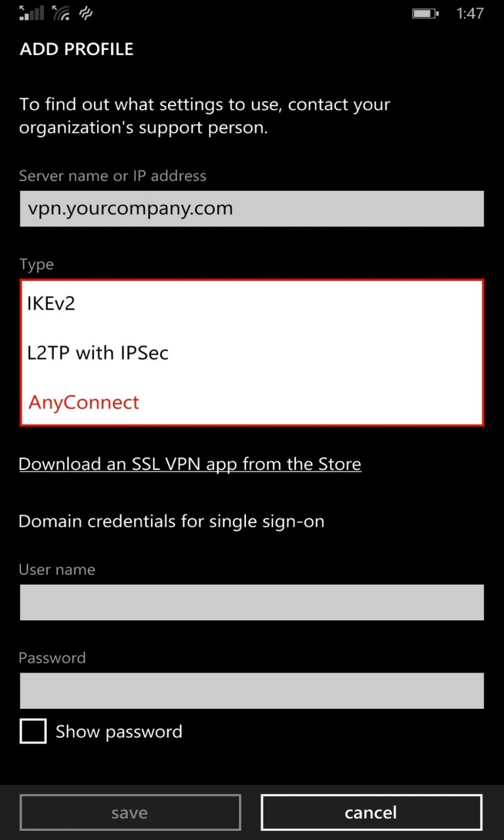Tap the 'contact your organization's support person' instructions
This screenshot has width=504, height=840.
205,115
